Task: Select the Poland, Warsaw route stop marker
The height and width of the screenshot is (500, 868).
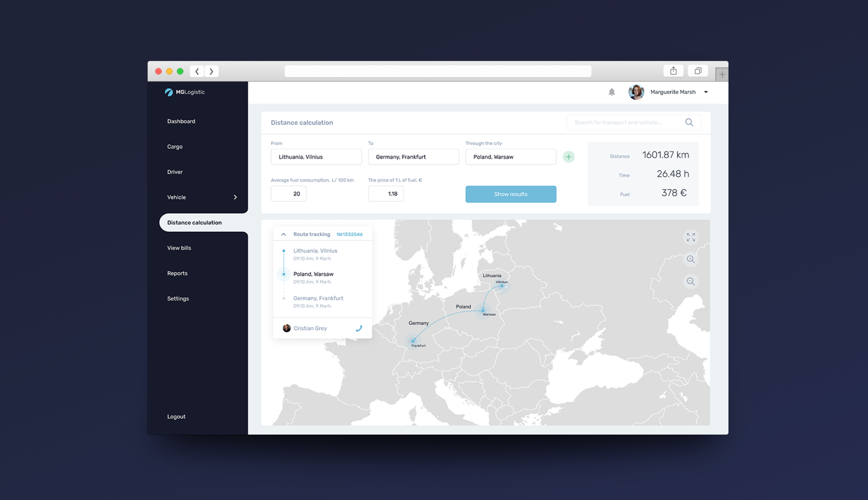Action: [x=283, y=274]
